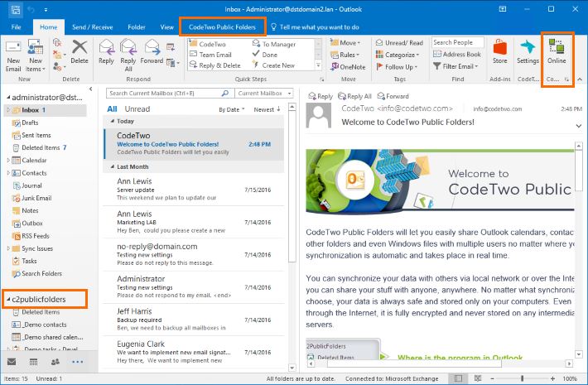Screen dimensions: 588x385
Task: Open the Filter Email dropdown
Action: 455,66
